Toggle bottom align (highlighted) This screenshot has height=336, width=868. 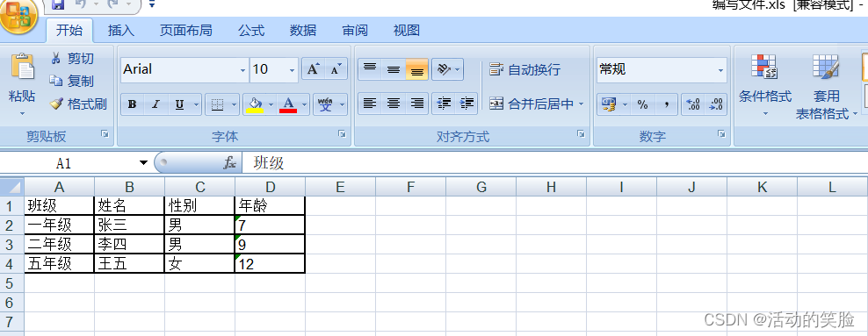click(416, 69)
